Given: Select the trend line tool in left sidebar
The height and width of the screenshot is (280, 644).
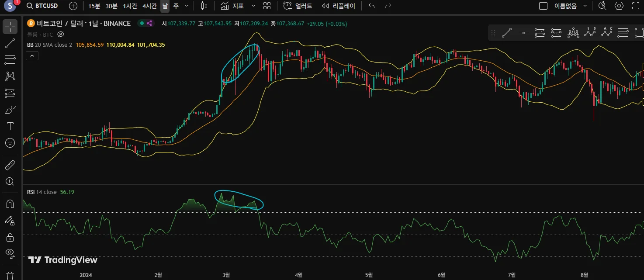Looking at the screenshot, I should [10, 43].
